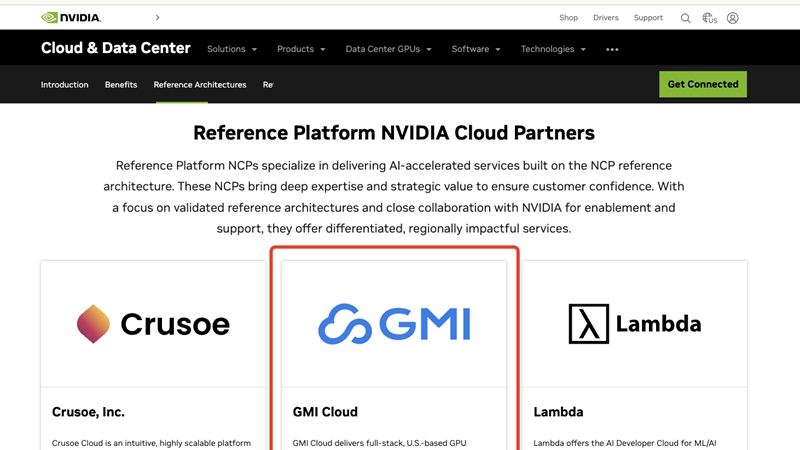Go to the Benefits section tab
800x450 pixels.
(x=121, y=85)
